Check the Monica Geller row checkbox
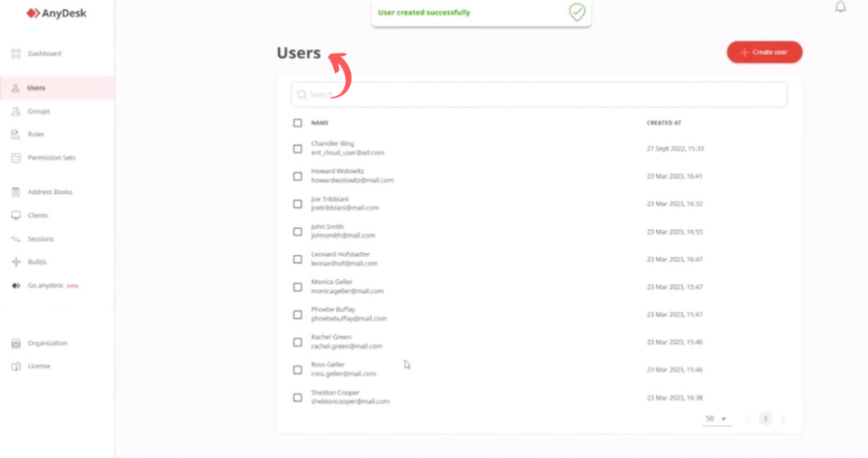The width and height of the screenshot is (868, 458). [298, 288]
